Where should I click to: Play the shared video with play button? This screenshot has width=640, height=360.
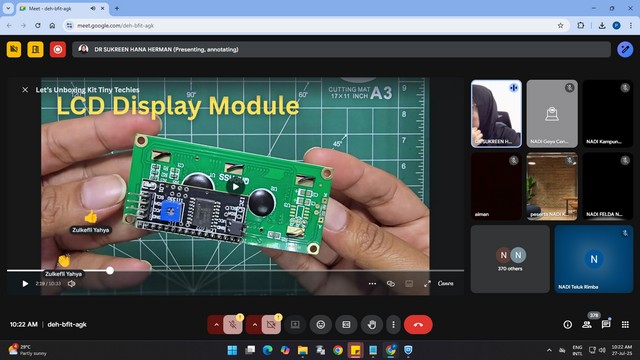click(25, 283)
